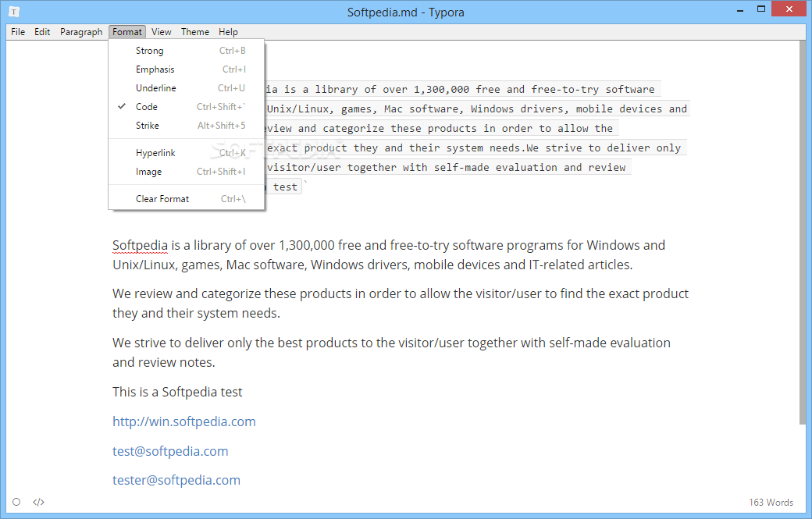Open the File menu
The height and width of the screenshot is (519, 812).
tap(18, 32)
